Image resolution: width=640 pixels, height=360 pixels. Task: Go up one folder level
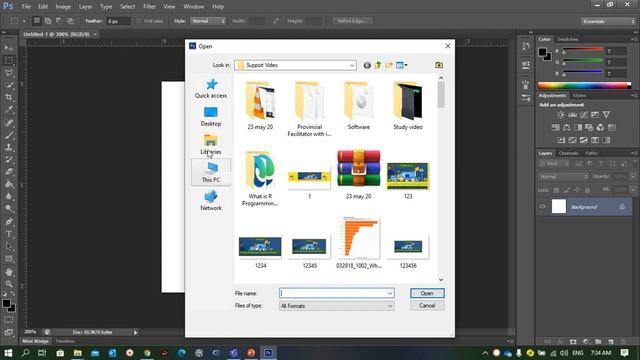pos(378,65)
